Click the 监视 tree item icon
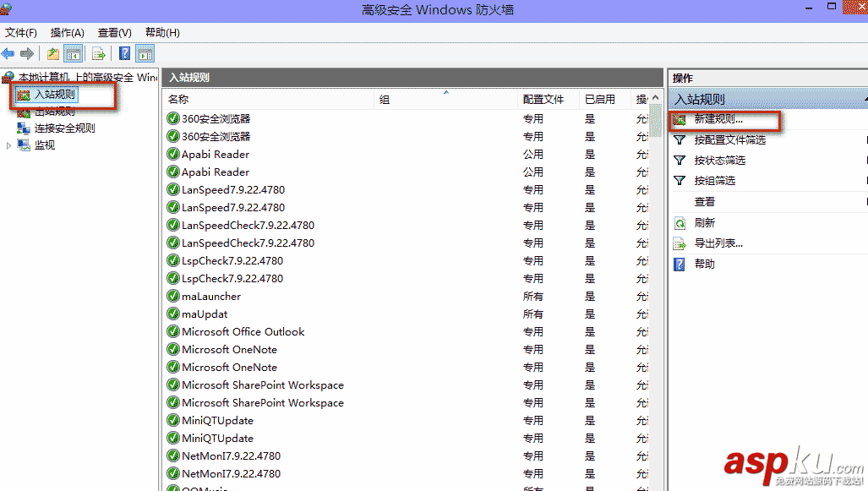868x491 pixels. pyautogui.click(x=24, y=145)
